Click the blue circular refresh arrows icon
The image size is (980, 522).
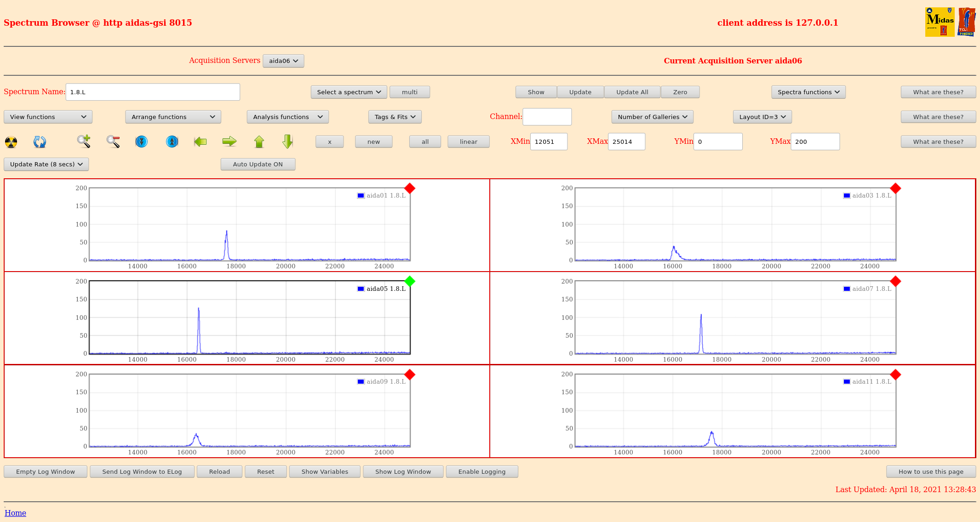pos(40,142)
